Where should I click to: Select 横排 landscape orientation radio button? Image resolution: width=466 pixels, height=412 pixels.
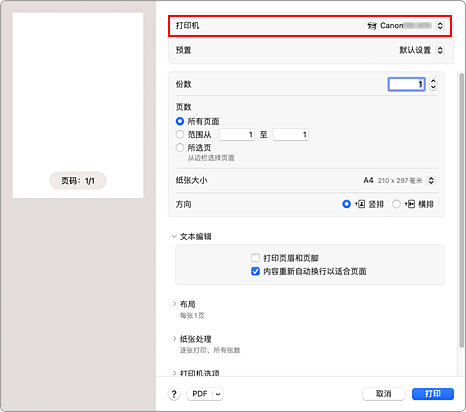(396, 204)
